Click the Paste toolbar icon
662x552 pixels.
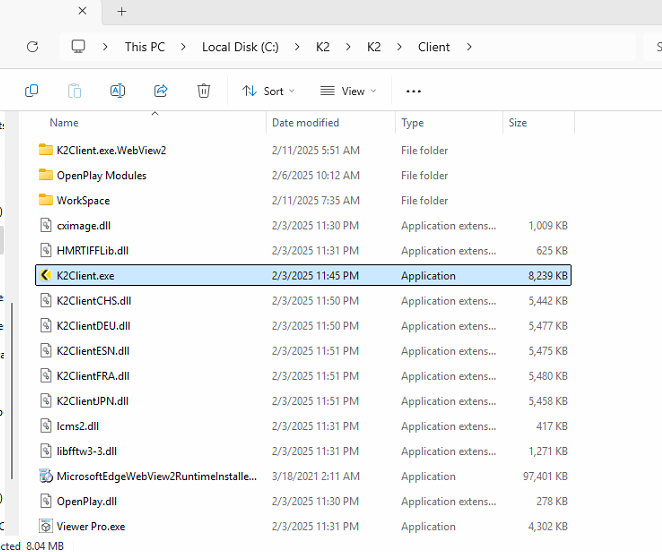click(75, 91)
